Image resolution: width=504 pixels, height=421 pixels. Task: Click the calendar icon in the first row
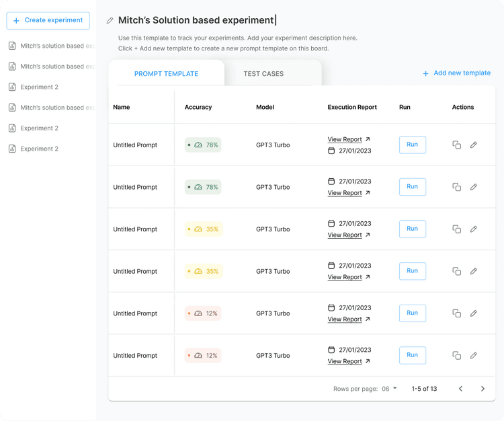(x=331, y=151)
